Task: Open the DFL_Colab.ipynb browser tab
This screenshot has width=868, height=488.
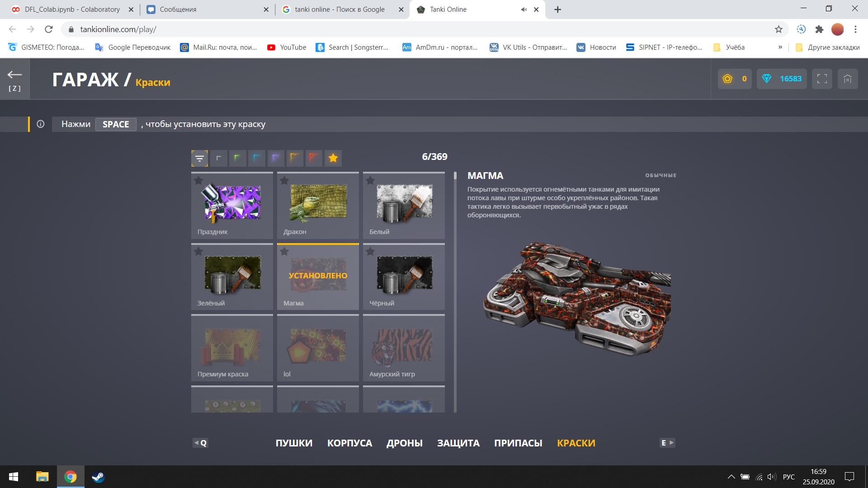Action: (72, 9)
